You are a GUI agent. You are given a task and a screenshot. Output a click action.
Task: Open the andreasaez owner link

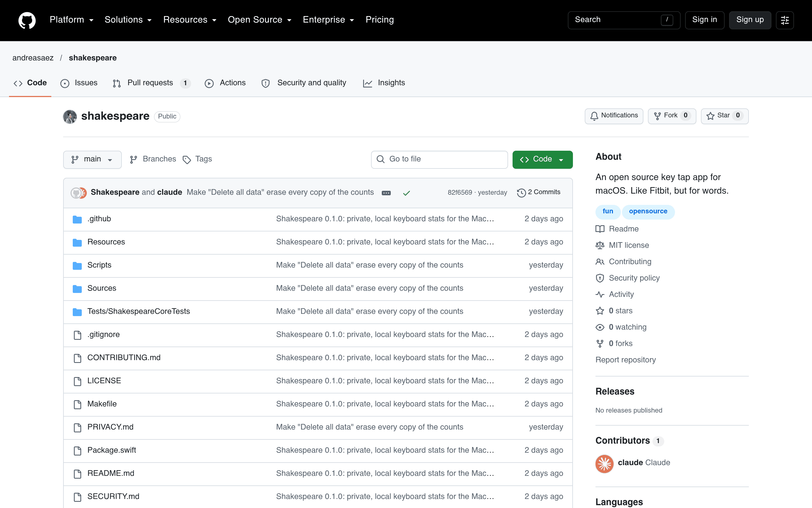pos(33,58)
